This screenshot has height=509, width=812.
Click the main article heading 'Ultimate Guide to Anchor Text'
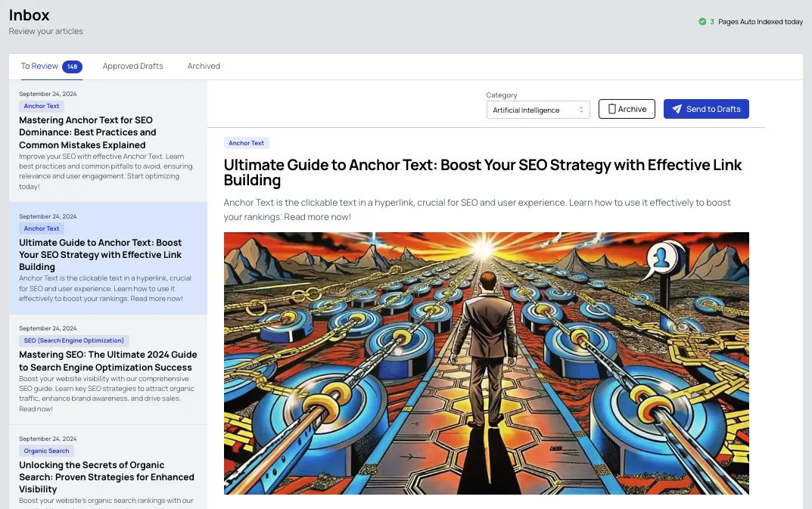[x=483, y=172]
